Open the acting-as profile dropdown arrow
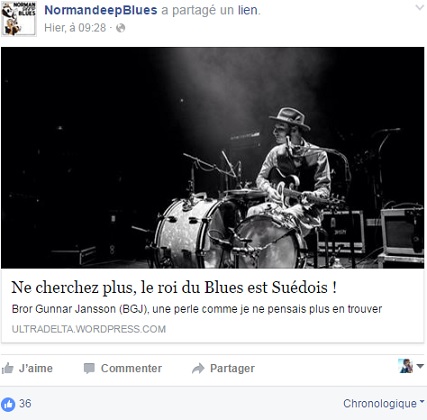 (x=420, y=366)
